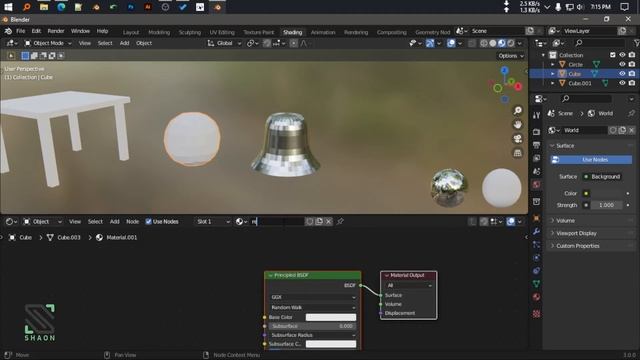Switch perspective/orthographic grid icon
640x360 pixels.
[518, 153]
